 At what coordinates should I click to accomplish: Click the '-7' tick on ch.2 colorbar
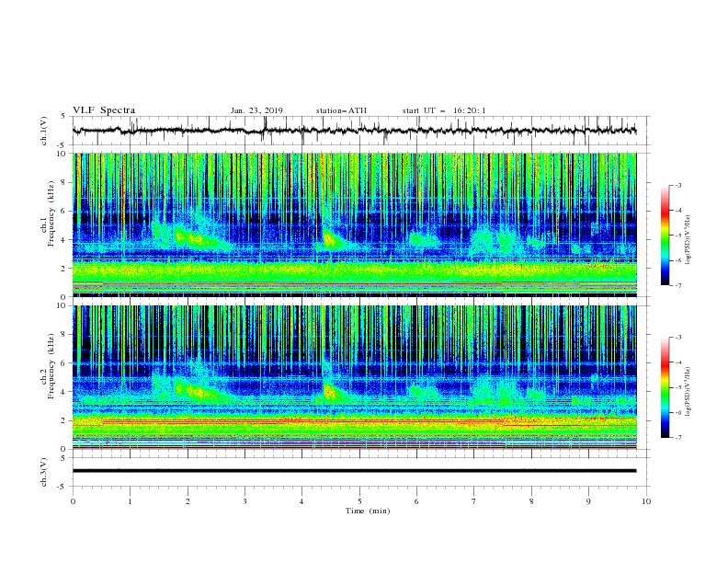tap(678, 438)
